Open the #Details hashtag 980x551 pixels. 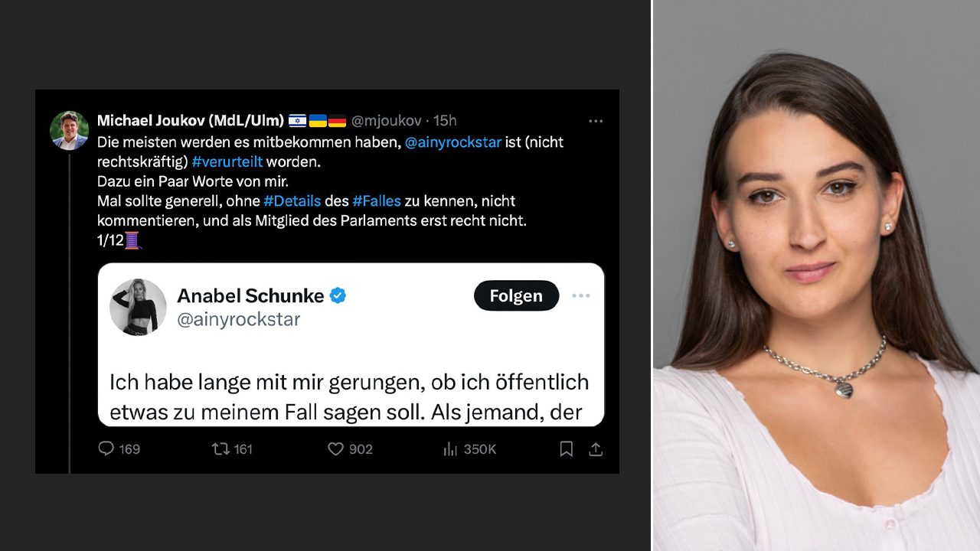(x=292, y=201)
